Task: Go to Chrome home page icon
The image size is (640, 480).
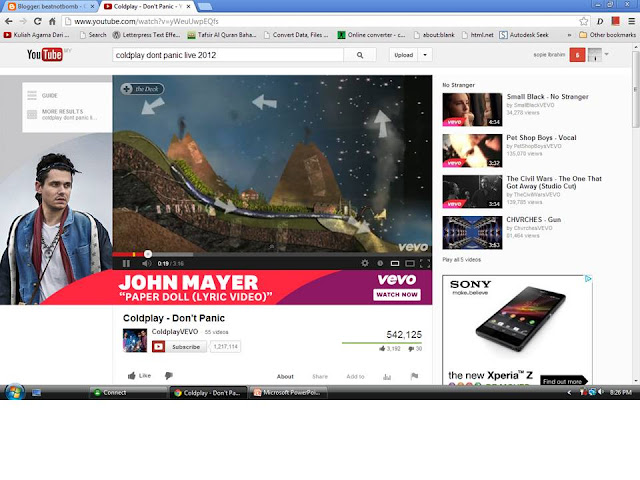Action: coord(52,21)
